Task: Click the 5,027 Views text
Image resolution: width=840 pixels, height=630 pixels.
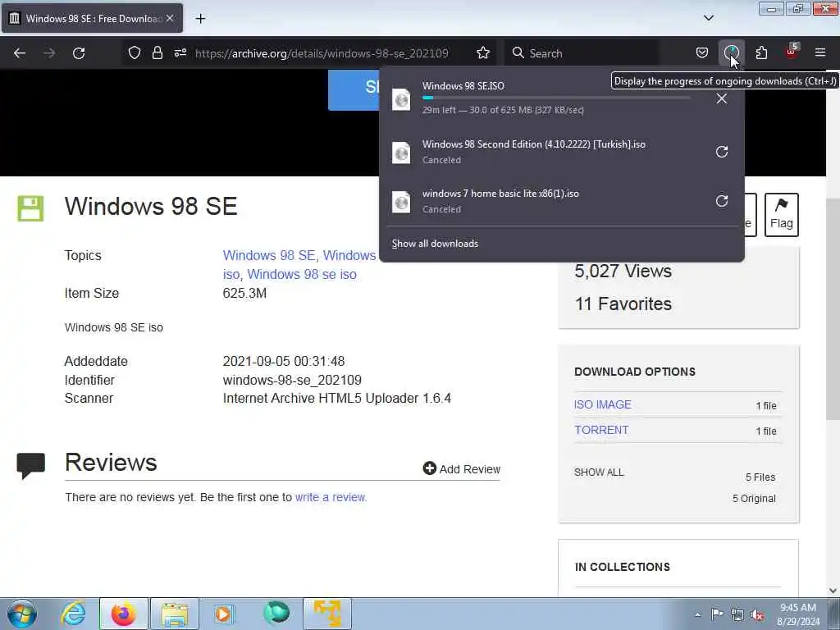Action: point(623,271)
